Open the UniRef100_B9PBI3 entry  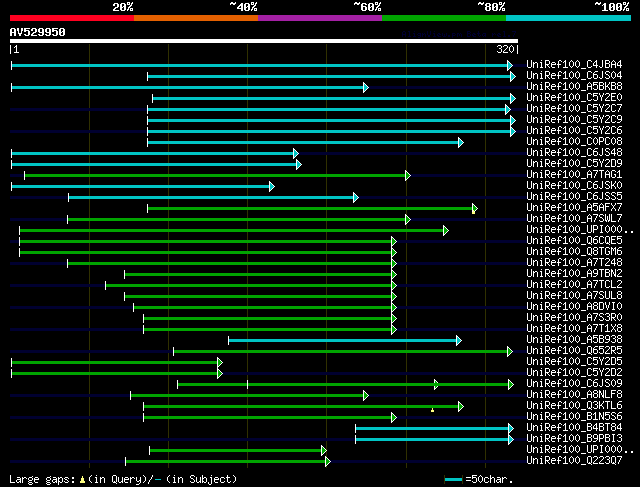coord(574,439)
